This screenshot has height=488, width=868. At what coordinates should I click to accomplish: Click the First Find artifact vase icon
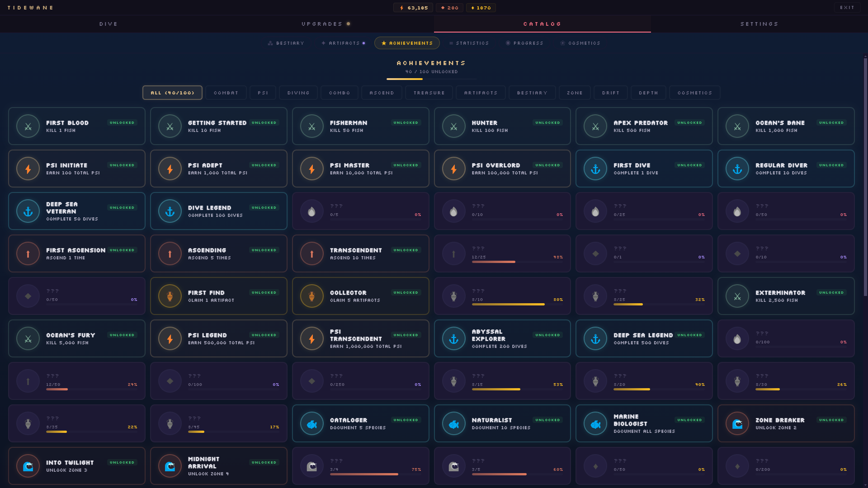pyautogui.click(x=170, y=296)
